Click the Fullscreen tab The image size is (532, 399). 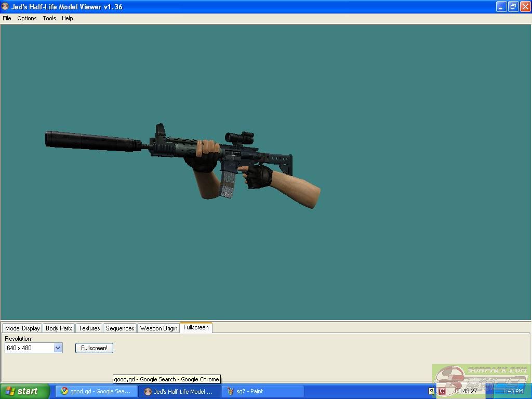coord(196,327)
